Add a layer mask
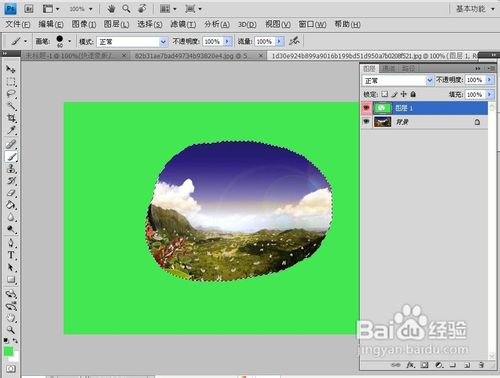The height and width of the screenshot is (378, 500). pos(424,365)
